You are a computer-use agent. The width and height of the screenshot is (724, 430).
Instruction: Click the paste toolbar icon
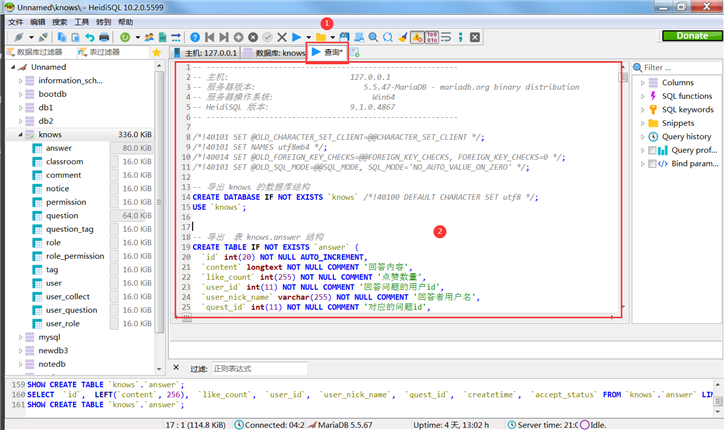click(x=75, y=37)
